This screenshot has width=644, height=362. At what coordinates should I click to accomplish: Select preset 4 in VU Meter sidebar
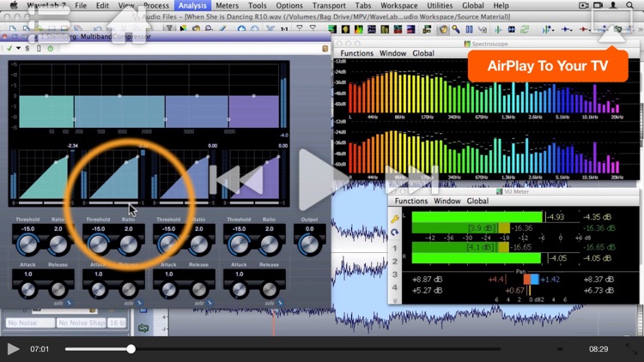pos(395,287)
